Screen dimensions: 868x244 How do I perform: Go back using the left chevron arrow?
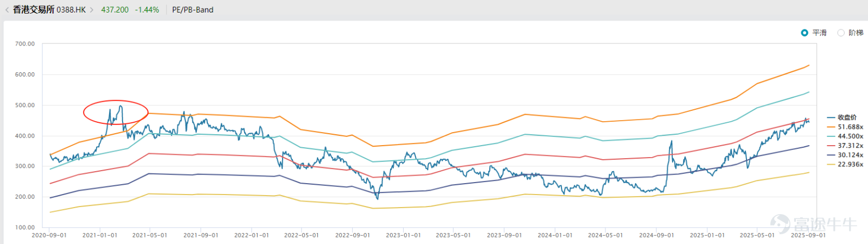(x=7, y=10)
